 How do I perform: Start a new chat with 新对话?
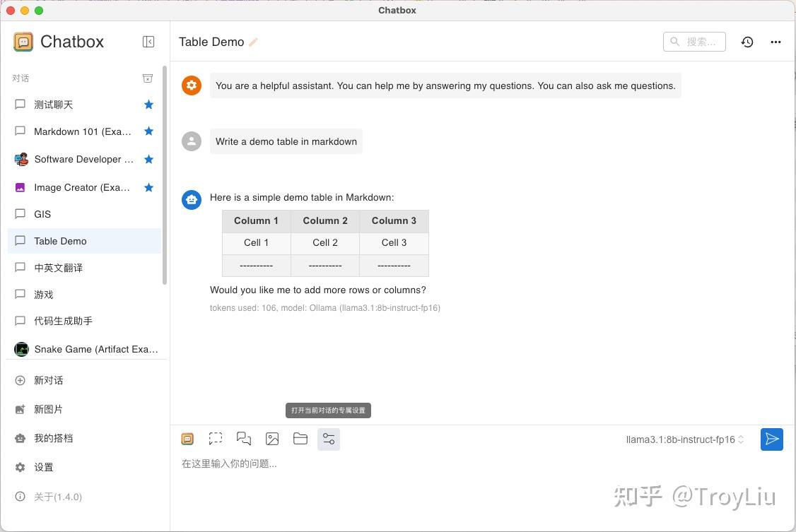tap(48, 380)
